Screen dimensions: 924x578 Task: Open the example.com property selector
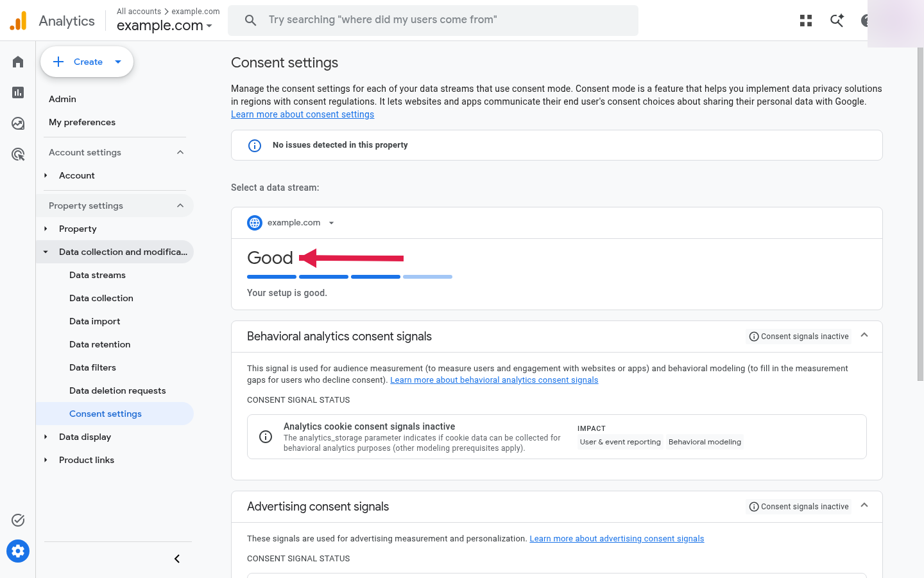[x=164, y=26]
